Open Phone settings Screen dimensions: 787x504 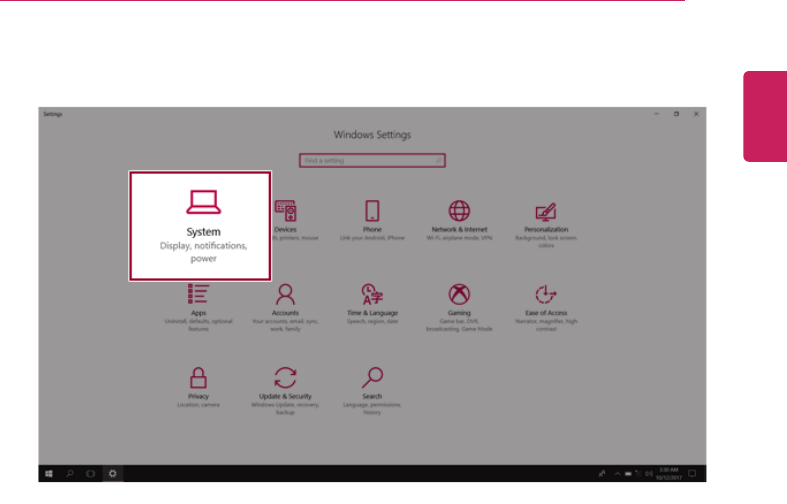click(372, 220)
